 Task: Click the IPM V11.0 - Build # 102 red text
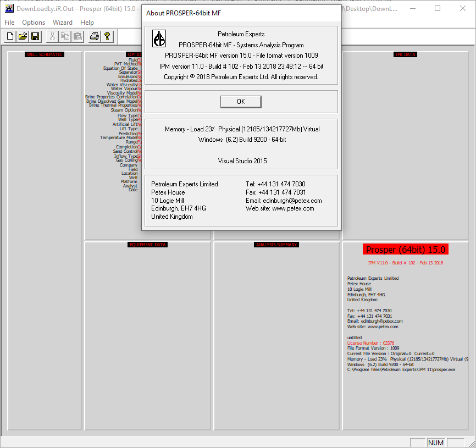(x=405, y=263)
